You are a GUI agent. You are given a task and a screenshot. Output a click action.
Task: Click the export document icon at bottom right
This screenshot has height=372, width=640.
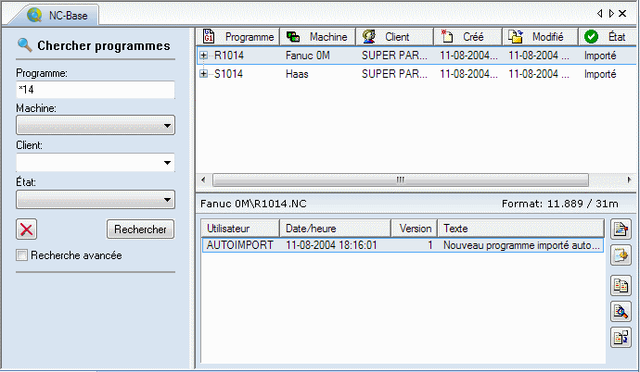coord(621,338)
